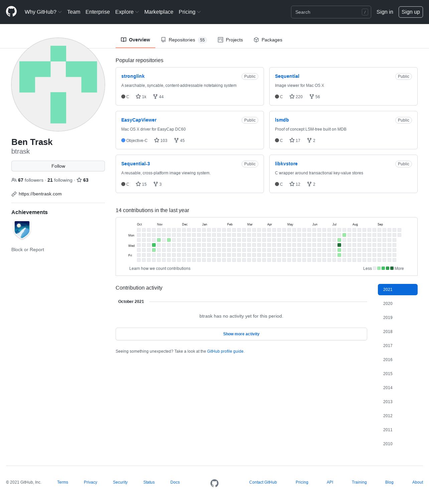
Task: Switch to the Projects tab
Action: (230, 40)
